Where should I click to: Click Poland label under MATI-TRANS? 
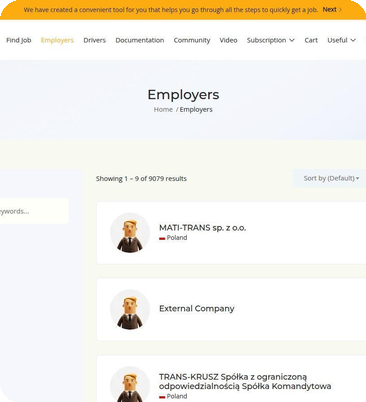(x=177, y=238)
